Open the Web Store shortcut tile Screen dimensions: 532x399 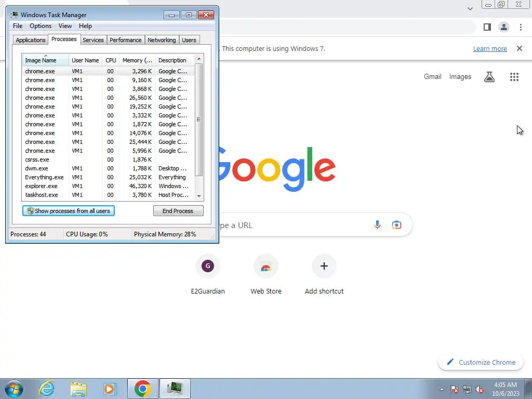(x=266, y=275)
